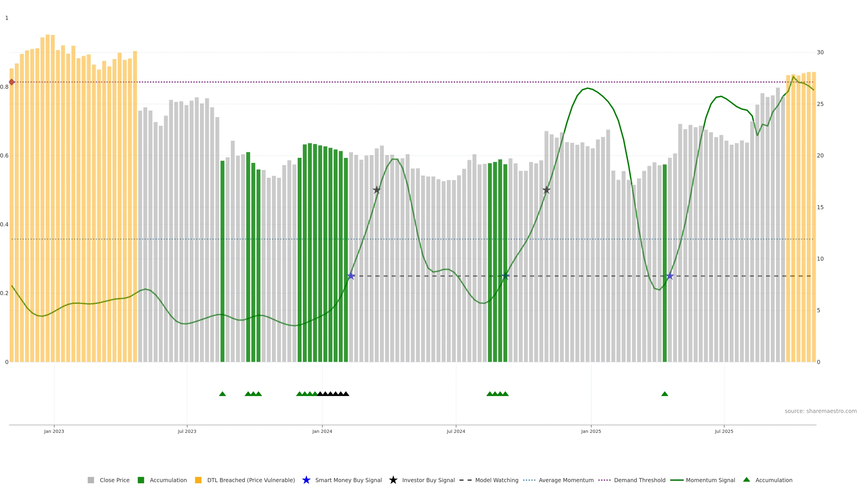Click the first blue star marker near Feb 2024
Image resolution: width=868 pixels, height=488 pixels.
351,276
